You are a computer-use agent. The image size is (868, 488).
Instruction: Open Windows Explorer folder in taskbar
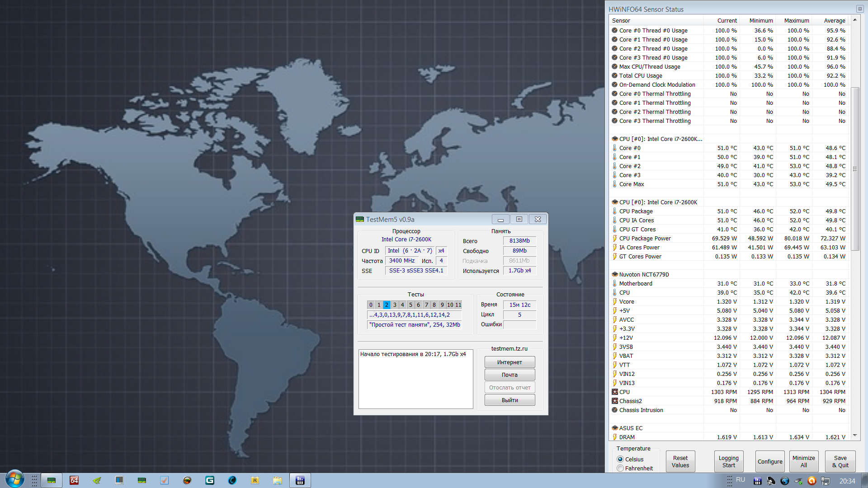coord(277,480)
